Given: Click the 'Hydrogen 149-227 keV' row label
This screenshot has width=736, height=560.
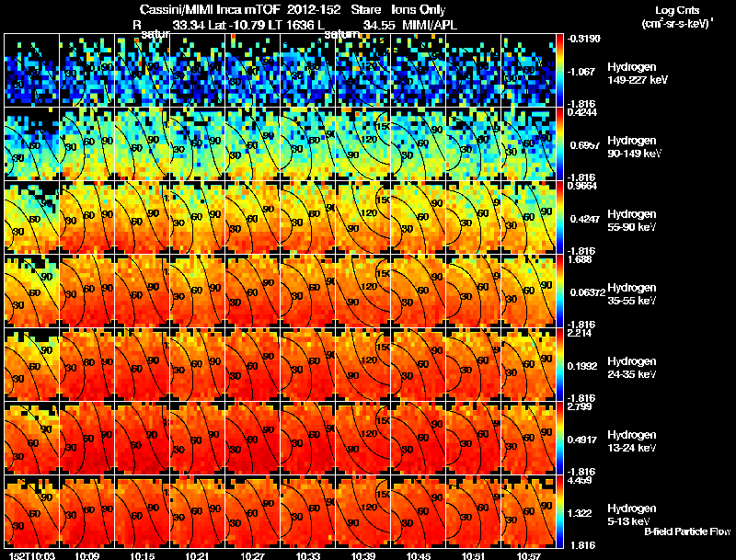Looking at the screenshot, I should [x=637, y=74].
